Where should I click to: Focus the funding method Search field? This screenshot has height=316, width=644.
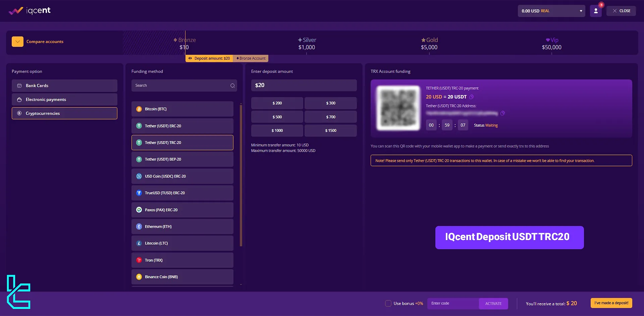[x=184, y=86]
